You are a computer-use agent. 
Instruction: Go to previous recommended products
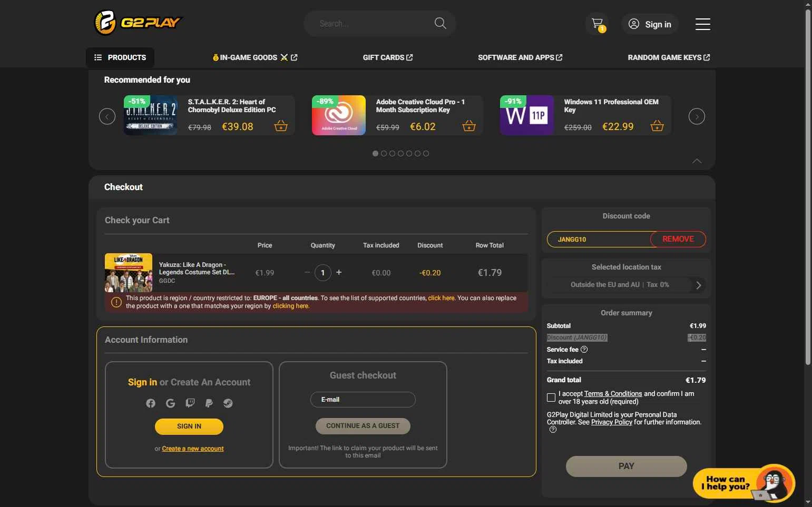(107, 116)
